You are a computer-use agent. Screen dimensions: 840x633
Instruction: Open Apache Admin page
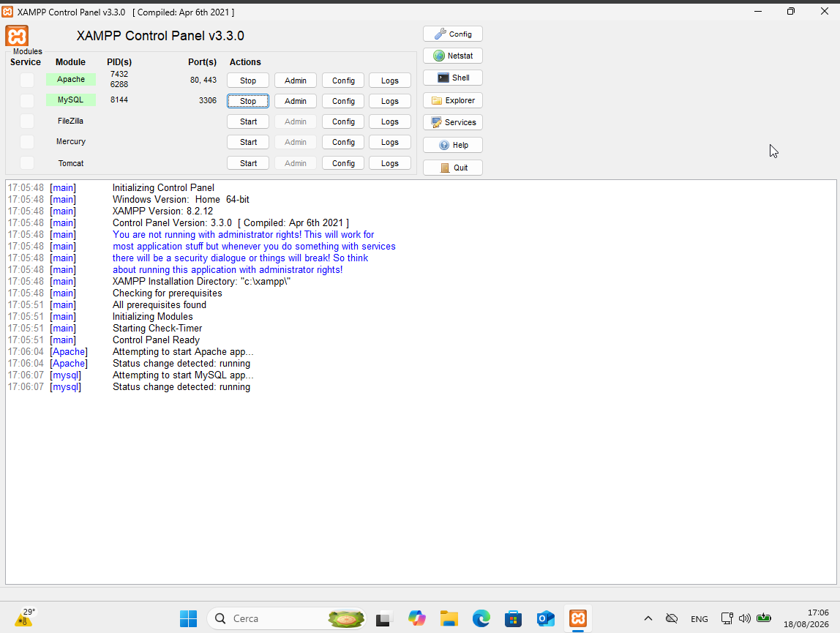[x=296, y=80]
